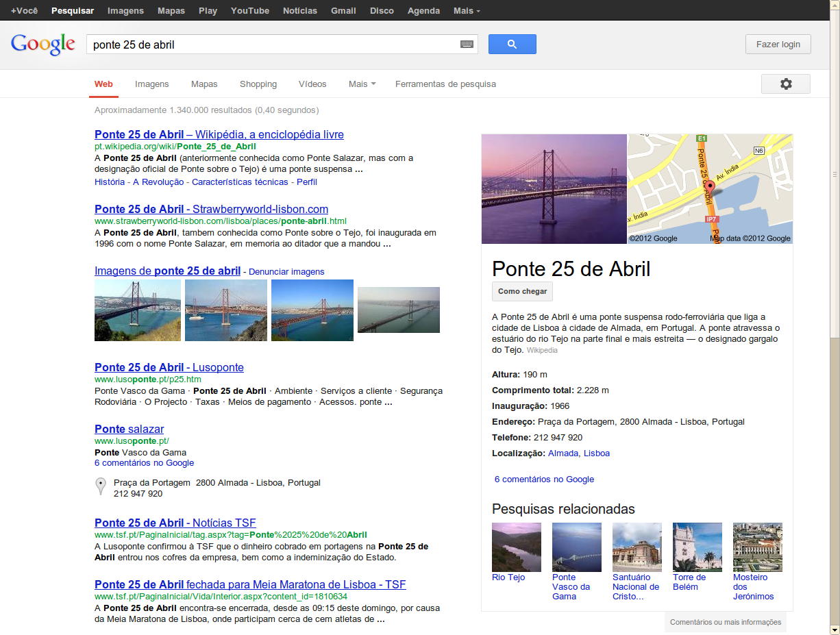Click the Torre de Belém related search thumbnail
Image resolution: width=840 pixels, height=635 pixels.
697,547
